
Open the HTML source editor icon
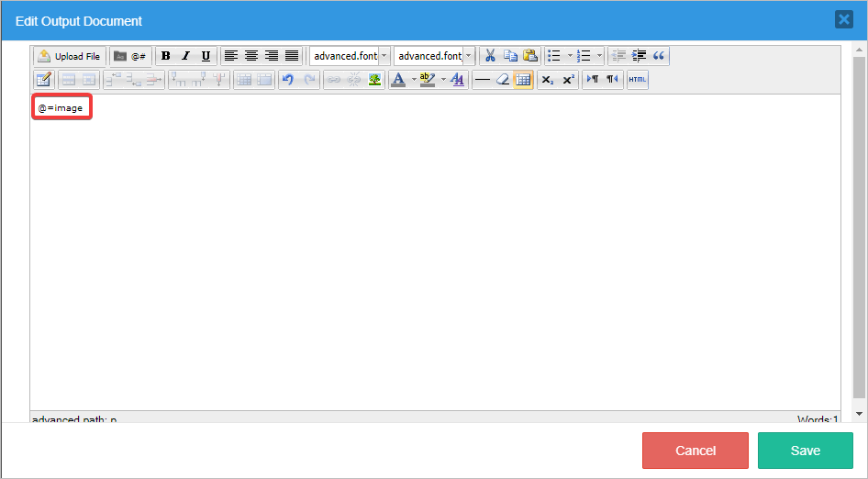coord(637,80)
